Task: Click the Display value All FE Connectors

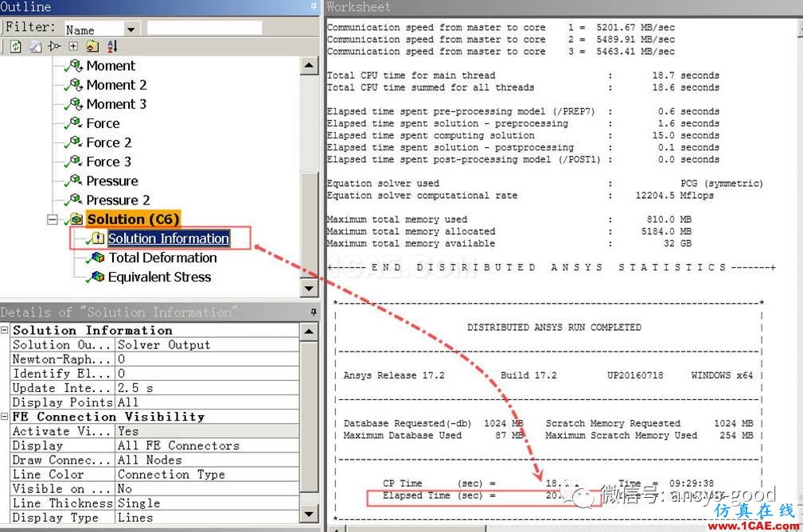Action: coord(207,445)
